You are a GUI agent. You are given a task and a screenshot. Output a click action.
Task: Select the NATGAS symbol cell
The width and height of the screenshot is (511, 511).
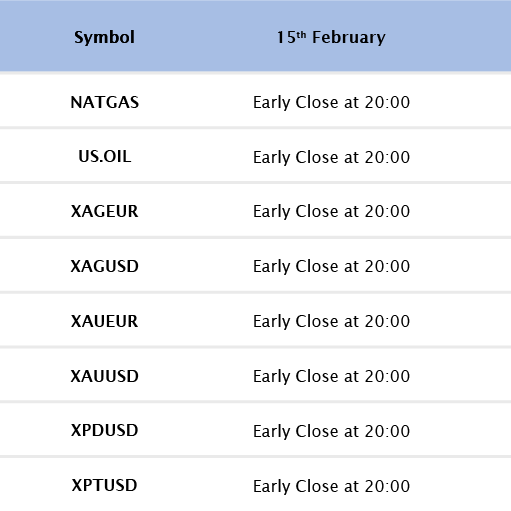click(x=105, y=102)
